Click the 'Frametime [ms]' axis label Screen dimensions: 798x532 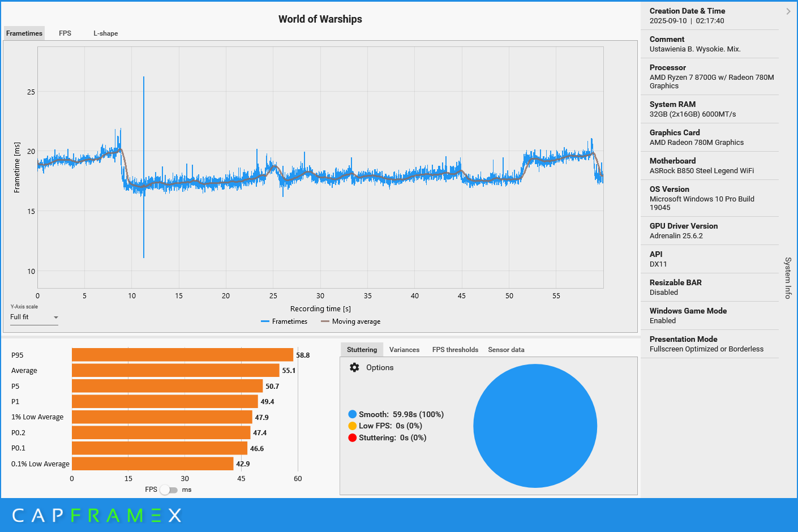point(17,168)
